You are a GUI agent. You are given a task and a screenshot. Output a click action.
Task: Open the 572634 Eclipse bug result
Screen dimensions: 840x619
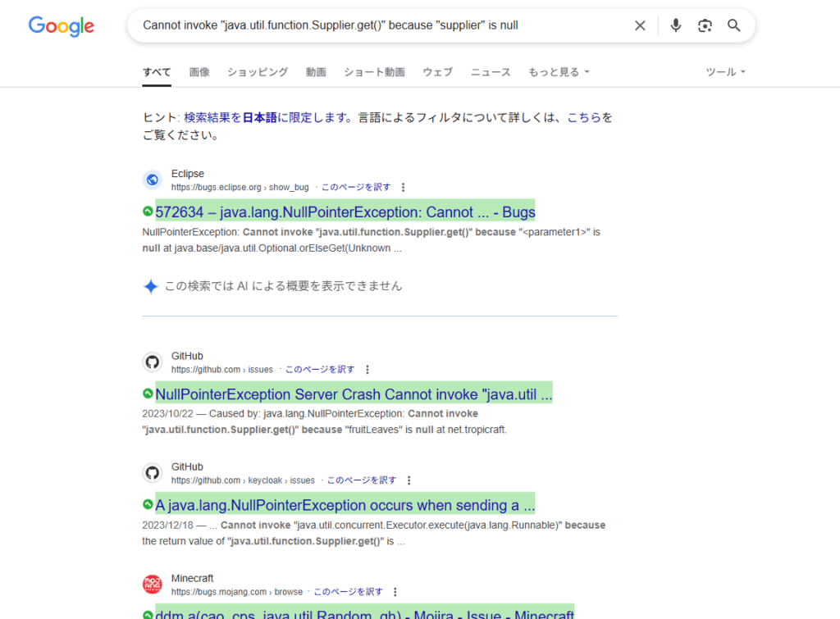pyautogui.click(x=345, y=212)
